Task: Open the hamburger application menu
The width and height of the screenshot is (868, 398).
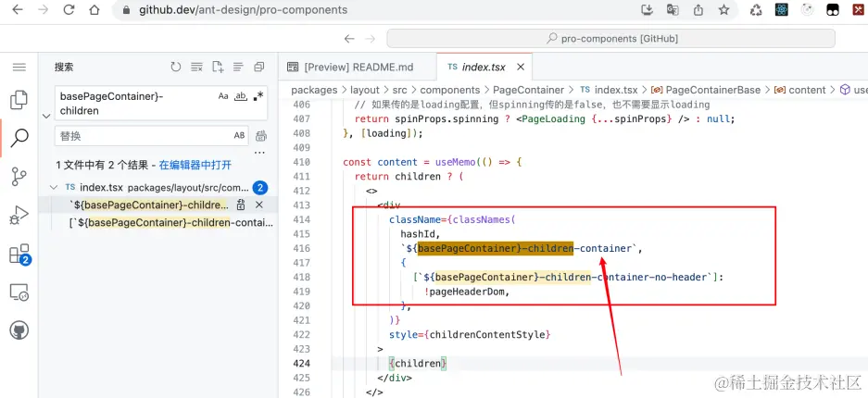Action: [19, 68]
